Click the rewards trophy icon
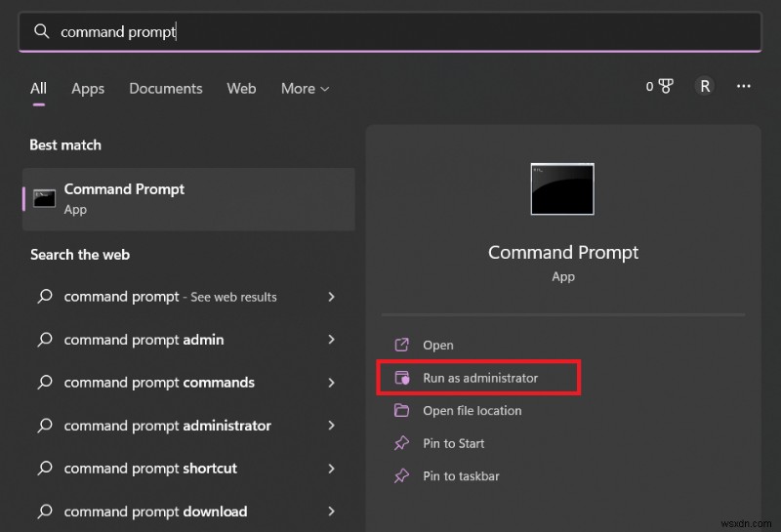 (x=666, y=86)
